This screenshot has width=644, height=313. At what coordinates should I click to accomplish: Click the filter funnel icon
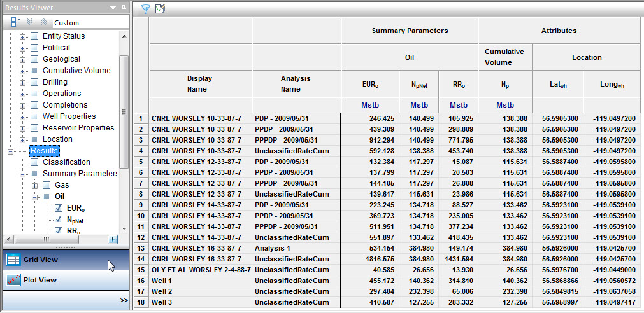coord(146,9)
